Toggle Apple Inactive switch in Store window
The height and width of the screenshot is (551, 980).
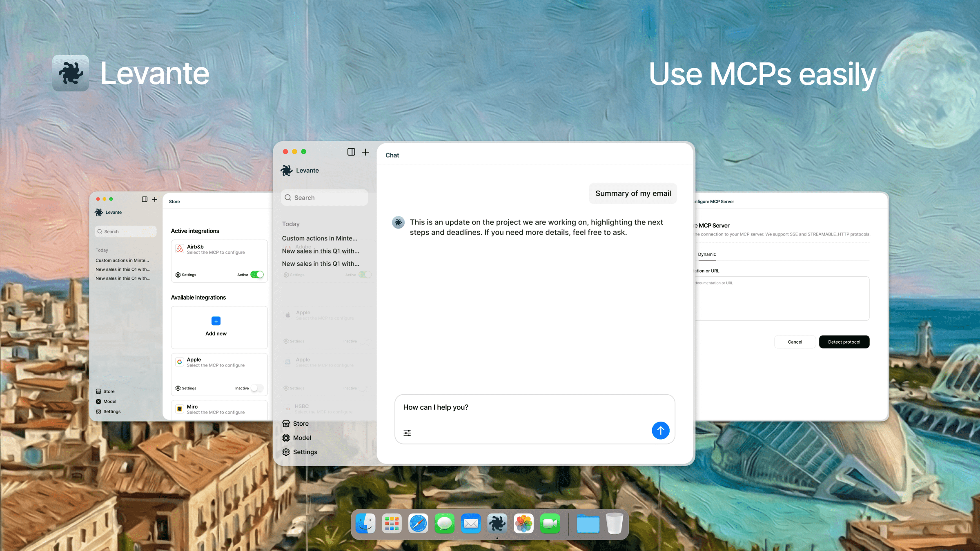click(x=257, y=388)
